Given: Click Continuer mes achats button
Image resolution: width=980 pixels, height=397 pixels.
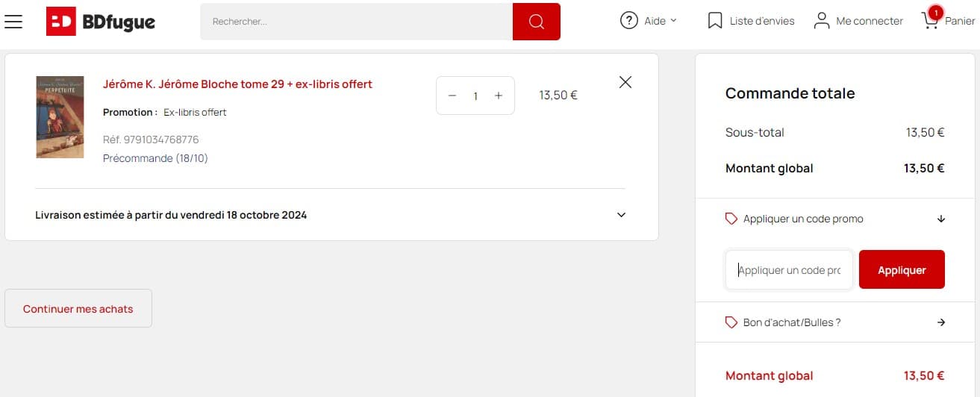Looking at the screenshot, I should 78,308.
